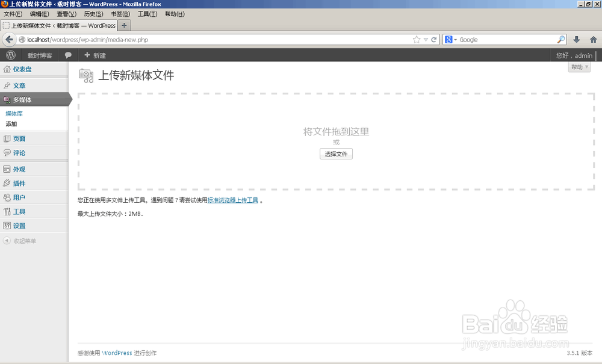Click the 3.5.1 版本 footer text
This screenshot has height=364, width=602.
(x=579, y=353)
